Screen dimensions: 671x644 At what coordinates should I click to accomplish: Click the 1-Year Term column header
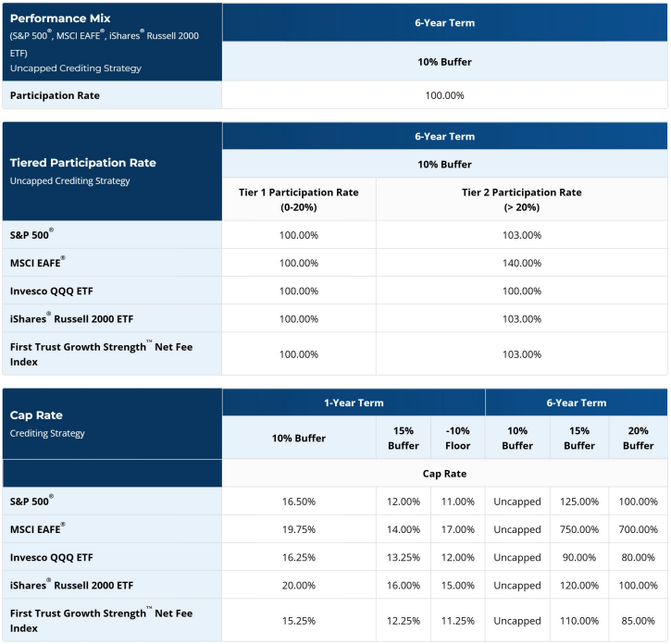354,402
